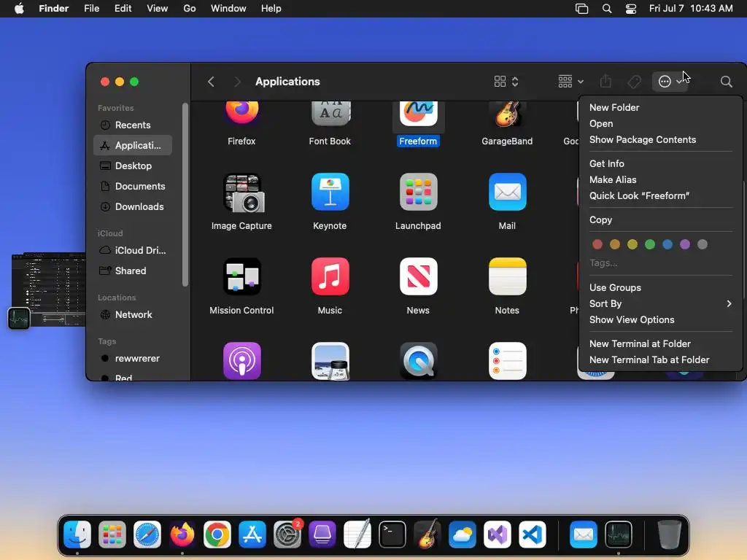Apply the green tag color

(650, 245)
